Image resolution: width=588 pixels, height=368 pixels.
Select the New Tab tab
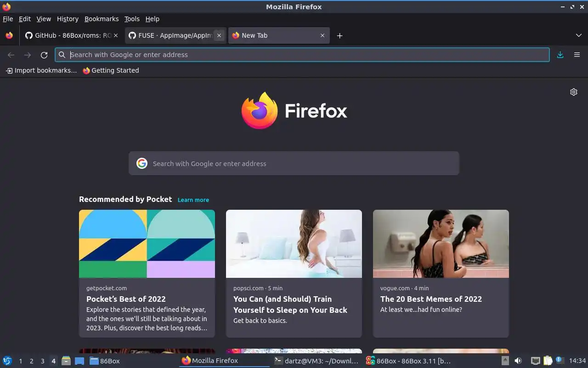tap(278, 35)
